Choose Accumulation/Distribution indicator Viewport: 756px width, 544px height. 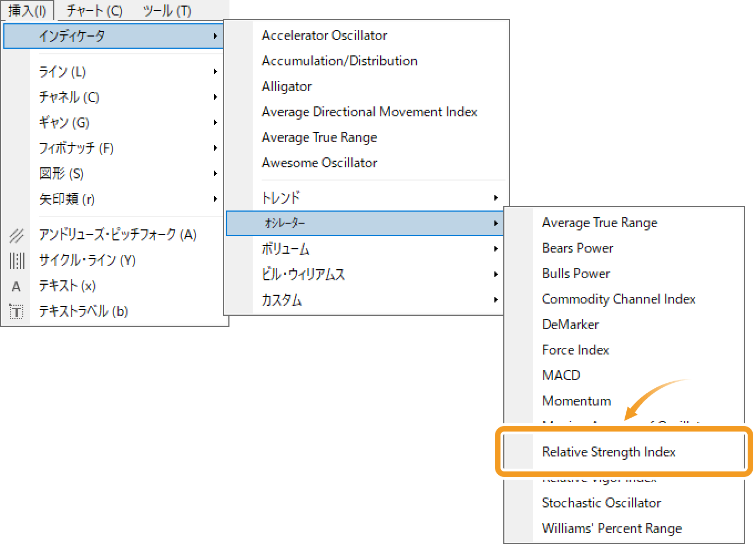(339, 61)
